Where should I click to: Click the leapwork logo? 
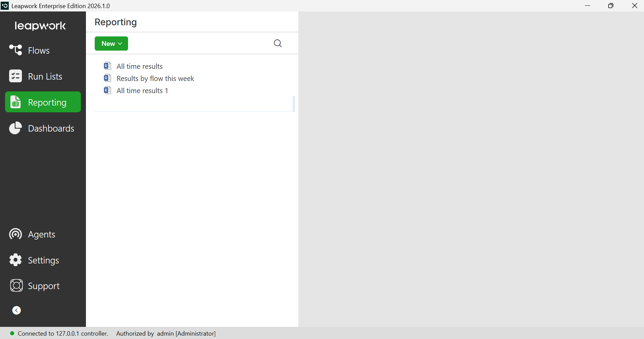[x=40, y=26]
